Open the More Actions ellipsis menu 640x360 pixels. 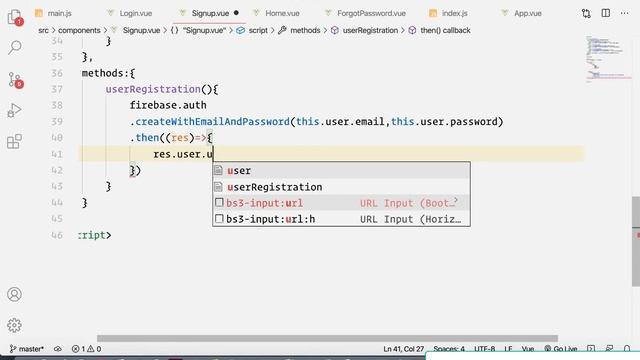(624, 13)
